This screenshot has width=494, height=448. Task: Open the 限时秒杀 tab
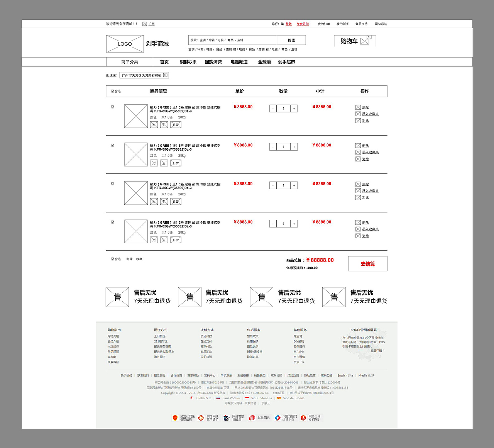pyautogui.click(x=188, y=62)
